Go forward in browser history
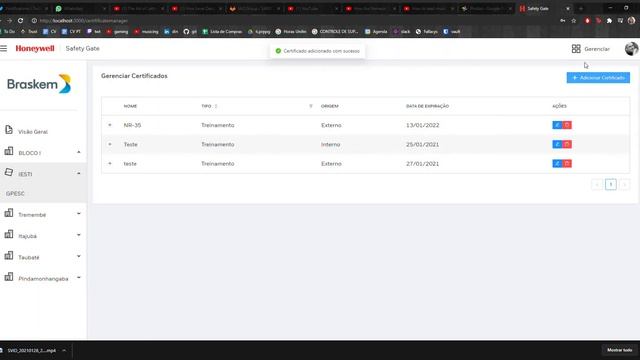This screenshot has height=360, width=640. click(9, 20)
